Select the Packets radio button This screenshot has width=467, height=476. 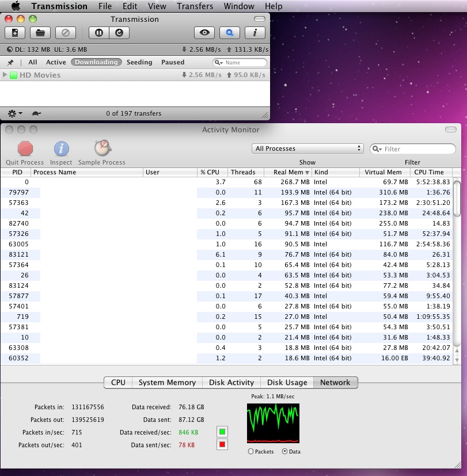tap(250, 451)
